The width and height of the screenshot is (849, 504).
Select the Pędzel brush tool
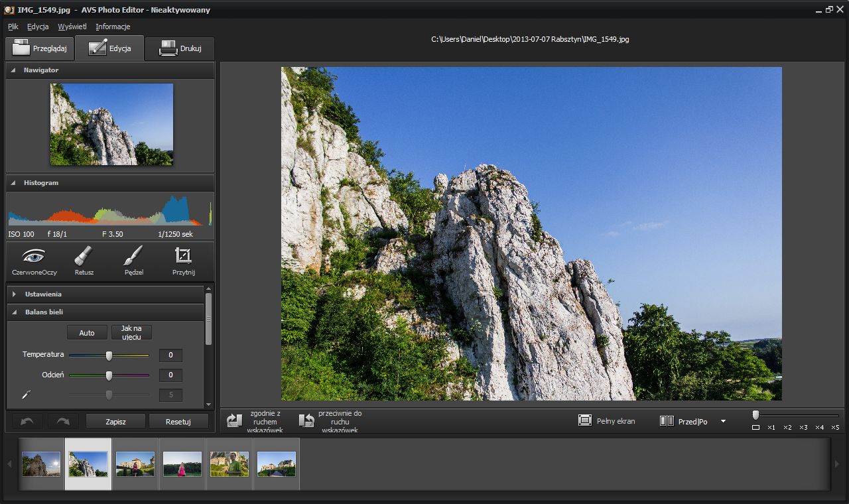(133, 261)
